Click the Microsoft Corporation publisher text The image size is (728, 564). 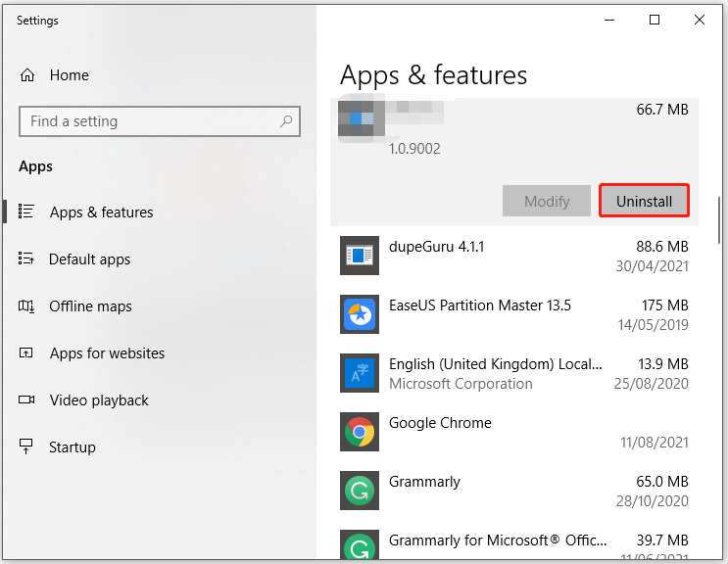(461, 384)
